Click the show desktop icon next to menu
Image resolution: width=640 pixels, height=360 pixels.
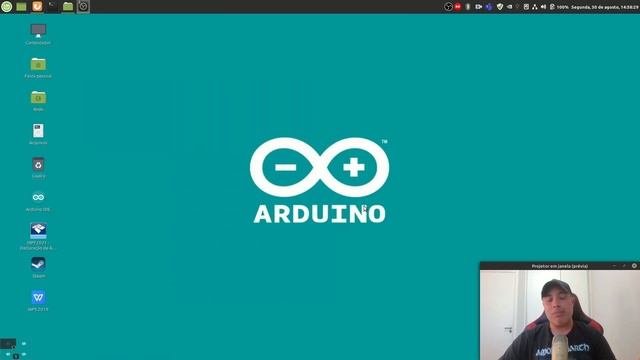click(x=21, y=7)
